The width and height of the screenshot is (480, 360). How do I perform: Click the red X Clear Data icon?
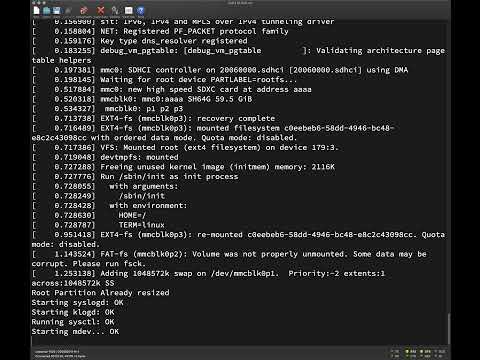pos(101,11)
